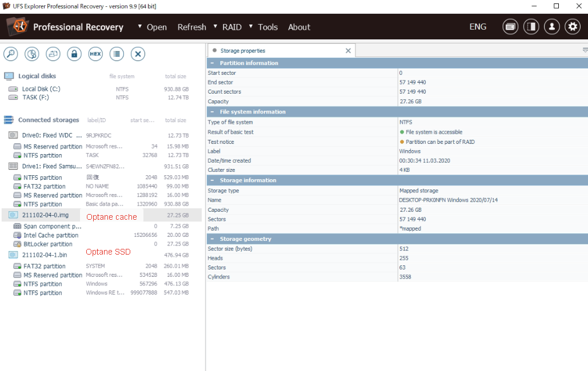Click the Intel Cache partition icon

click(x=17, y=235)
